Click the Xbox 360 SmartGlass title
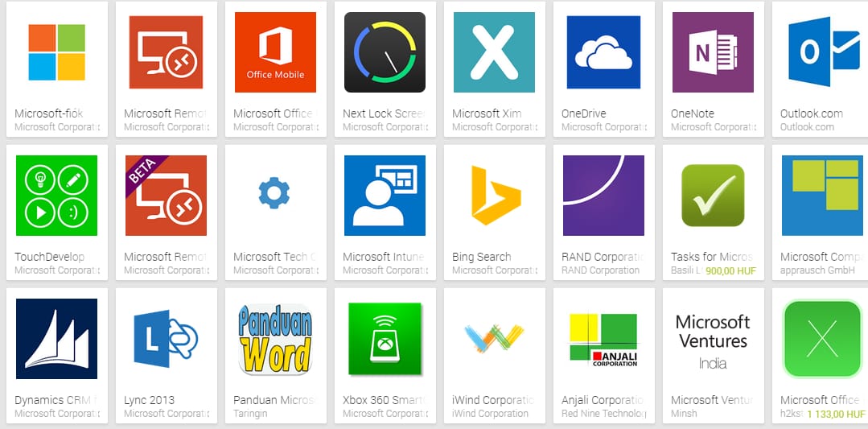This screenshot has width=868, height=429. click(385, 400)
